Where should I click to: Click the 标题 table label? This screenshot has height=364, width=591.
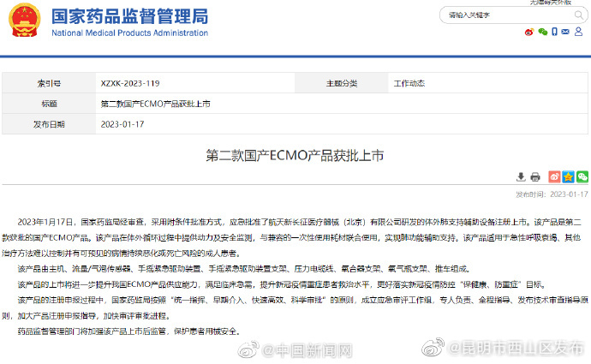point(49,104)
